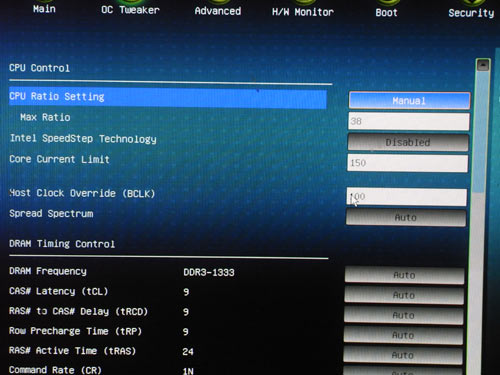
Task: Click the Max Ratio input field showing 38
Action: [409, 121]
